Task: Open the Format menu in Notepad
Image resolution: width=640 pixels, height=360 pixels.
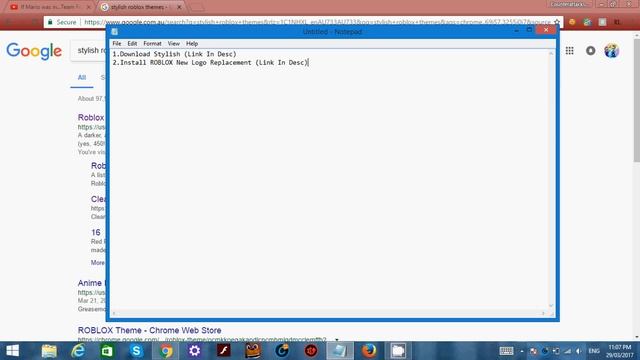Action: 152,44
